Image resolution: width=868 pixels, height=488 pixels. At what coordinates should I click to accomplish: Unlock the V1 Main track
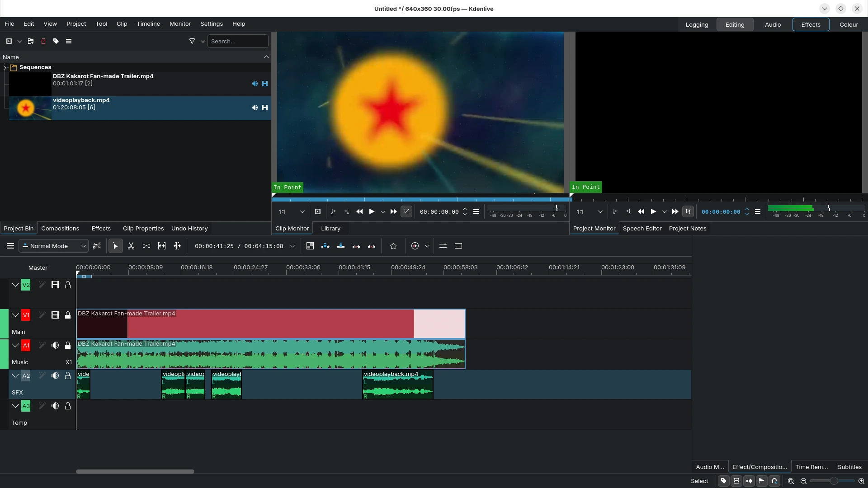(x=68, y=315)
